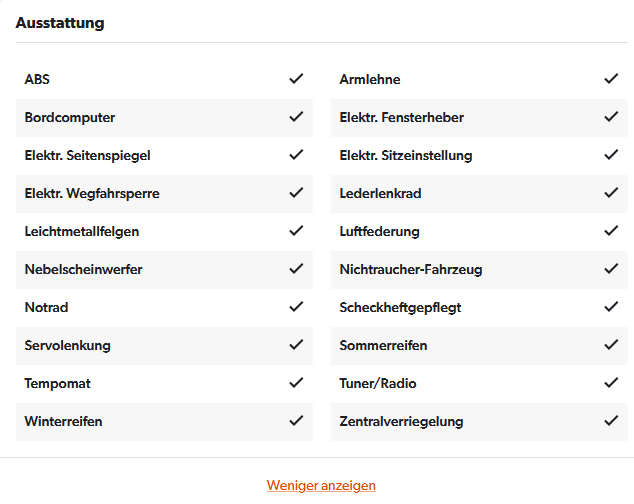Click the Ausstattung section heading
The height and width of the screenshot is (504, 634).
pyautogui.click(x=60, y=23)
